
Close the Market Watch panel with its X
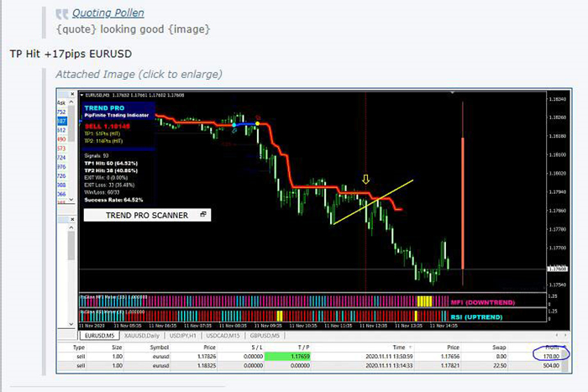[72, 94]
